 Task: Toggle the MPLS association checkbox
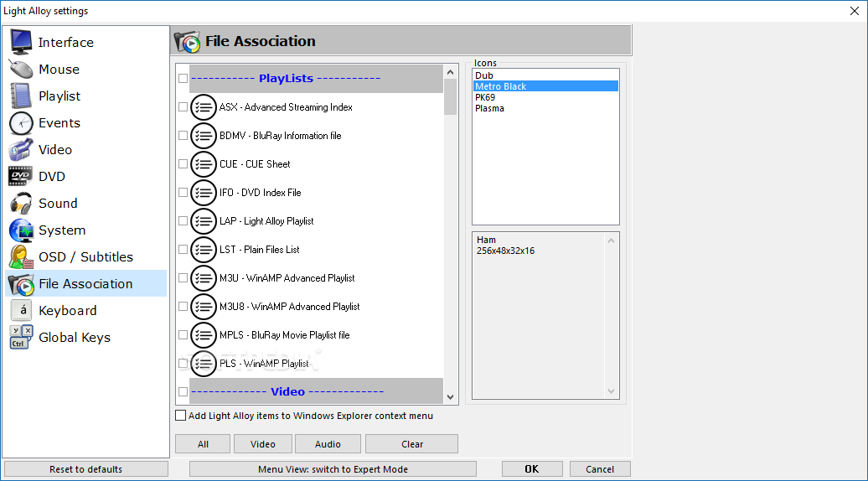point(183,335)
